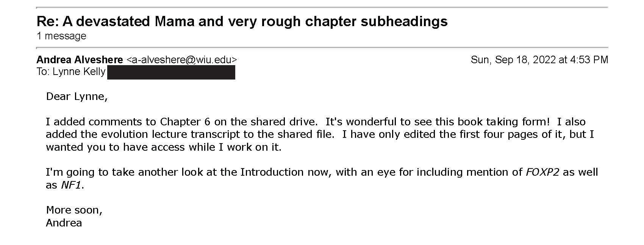Click the italic gene name NF1
644x245 pixels.
coord(71,185)
